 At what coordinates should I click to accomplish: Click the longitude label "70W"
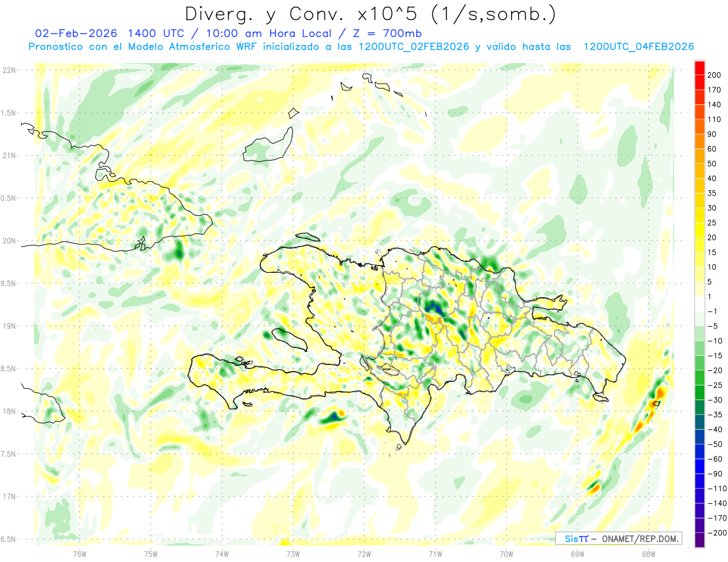[506, 553]
